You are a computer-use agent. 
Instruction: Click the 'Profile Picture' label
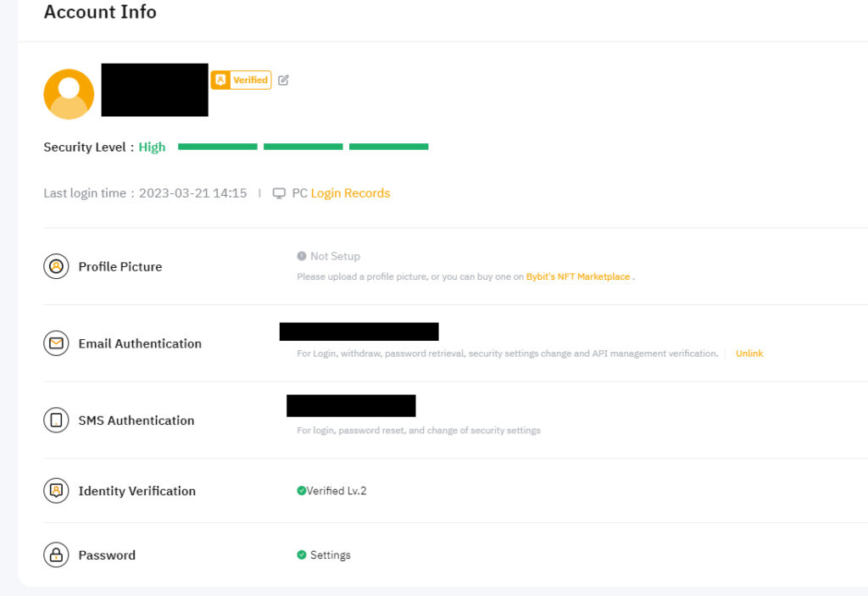[x=120, y=266]
